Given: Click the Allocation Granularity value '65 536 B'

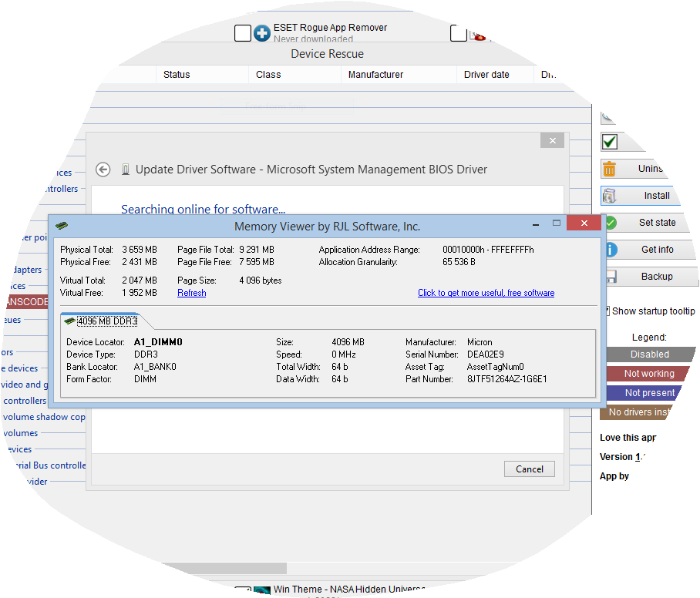Looking at the screenshot, I should tap(459, 262).
